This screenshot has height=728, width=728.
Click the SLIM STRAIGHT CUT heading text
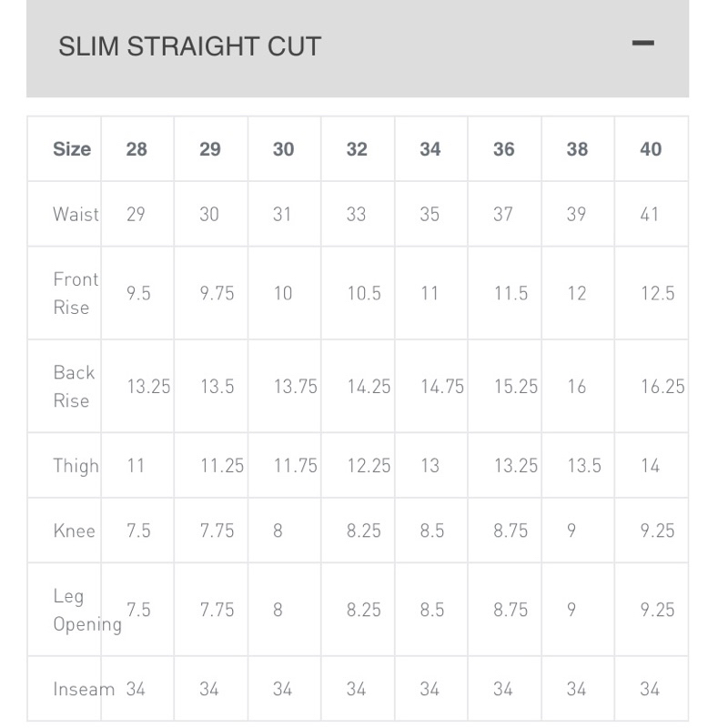click(x=189, y=46)
